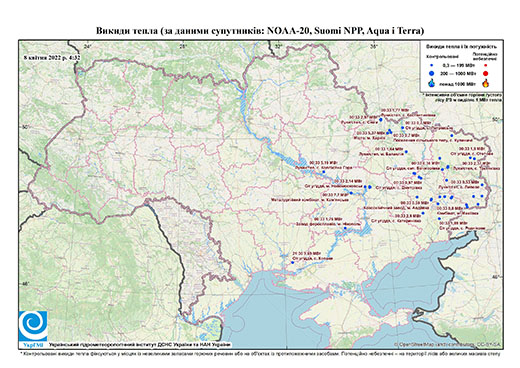Screen dimensions: 520x368
Task: Click the OpenStreetMap attribution text
Action: (x=448, y=344)
